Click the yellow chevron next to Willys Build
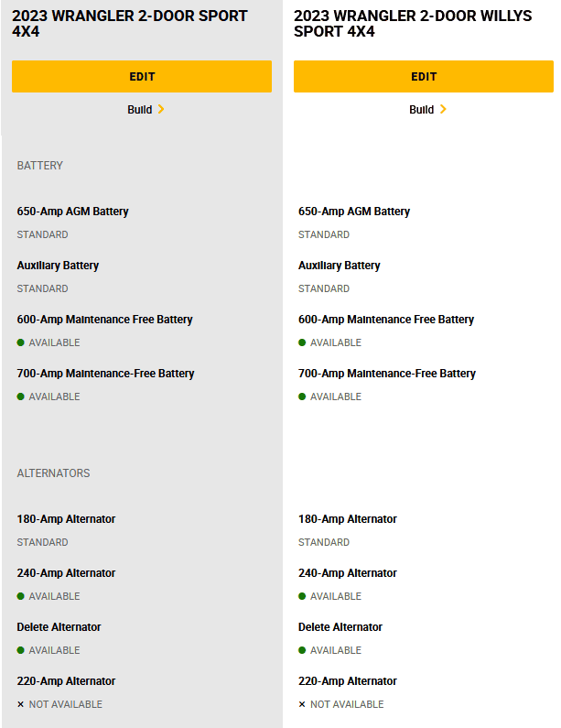This screenshot has width=561, height=728. 443,109
